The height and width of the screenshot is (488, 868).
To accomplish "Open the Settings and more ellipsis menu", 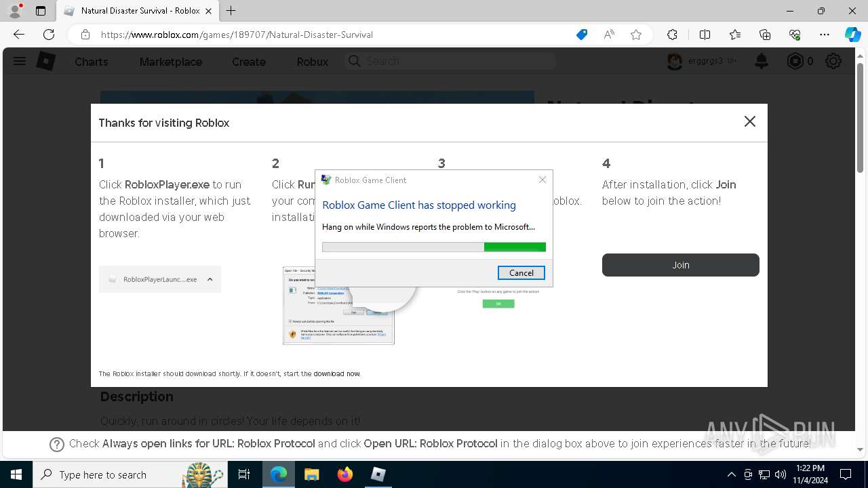I will (x=825, y=35).
